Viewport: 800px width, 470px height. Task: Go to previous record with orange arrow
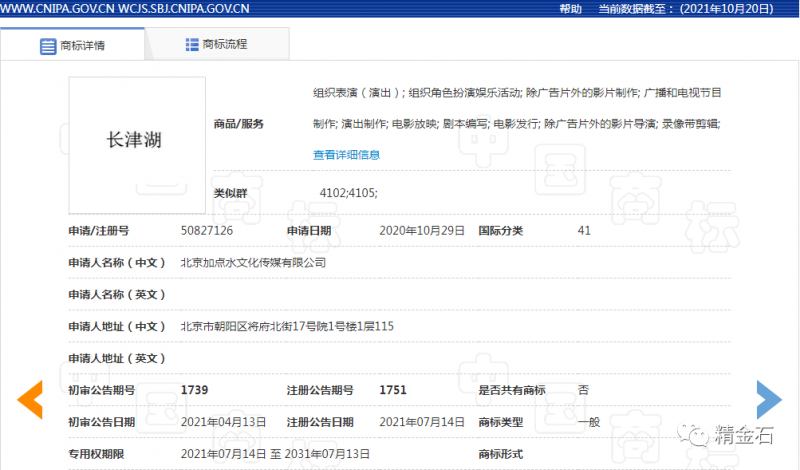tap(30, 400)
